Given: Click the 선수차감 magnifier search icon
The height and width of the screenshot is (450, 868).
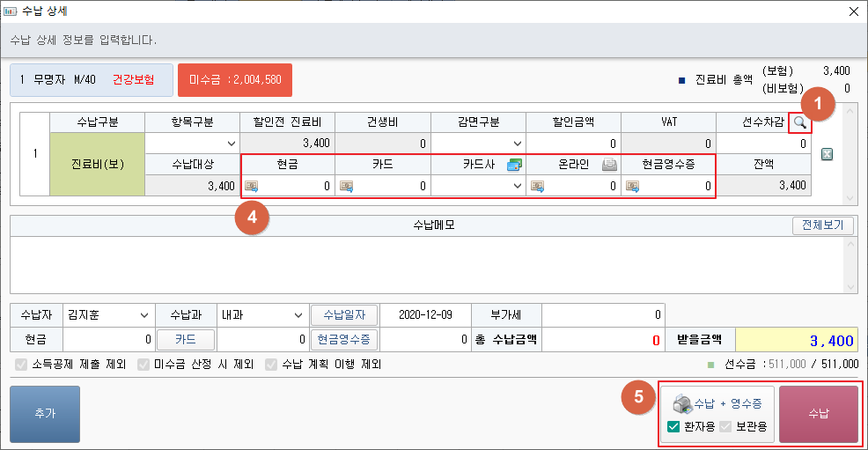Looking at the screenshot, I should [799, 124].
